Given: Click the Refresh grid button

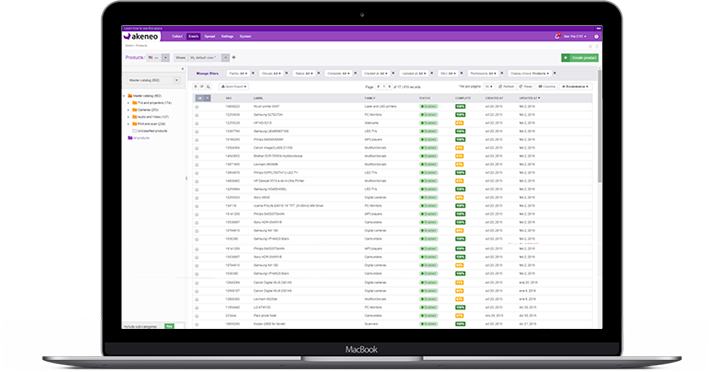Looking at the screenshot, I should click(506, 86).
